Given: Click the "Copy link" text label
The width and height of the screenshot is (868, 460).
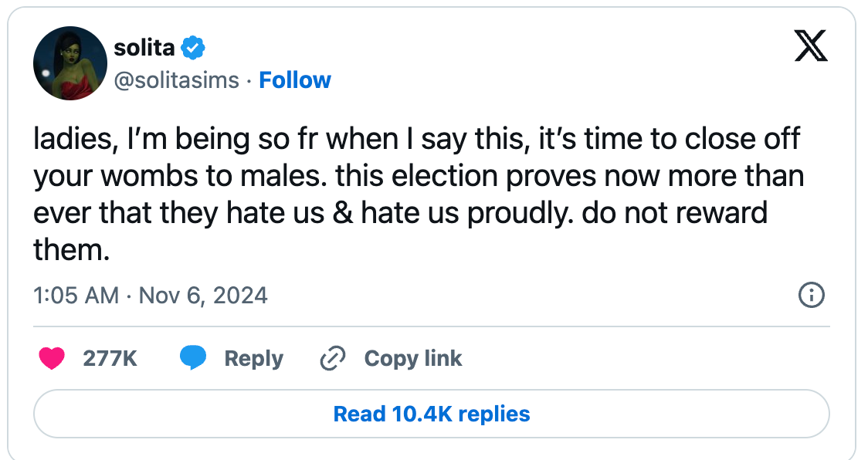Looking at the screenshot, I should coord(412,358).
